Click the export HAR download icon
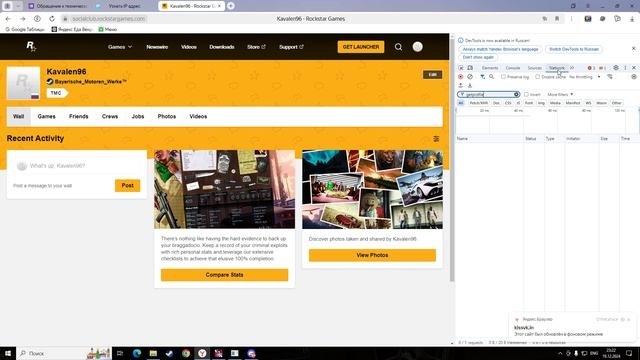This screenshot has height=360, width=640. click(470, 85)
